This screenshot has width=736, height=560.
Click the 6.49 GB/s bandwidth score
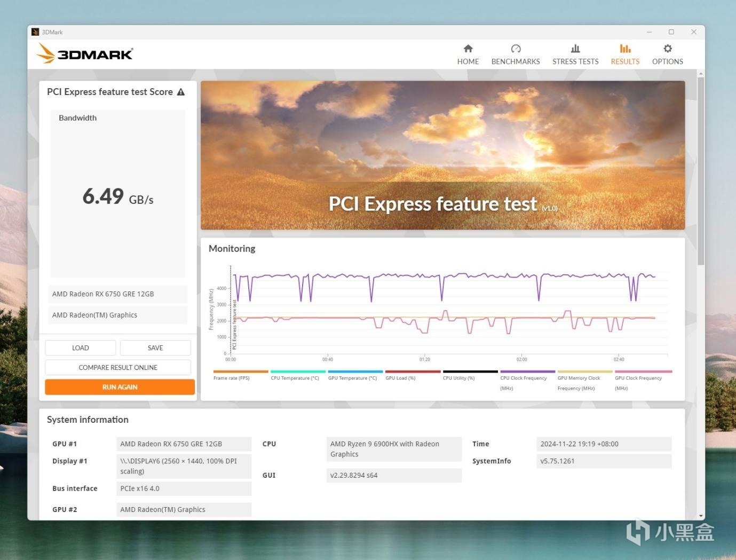pyautogui.click(x=118, y=196)
